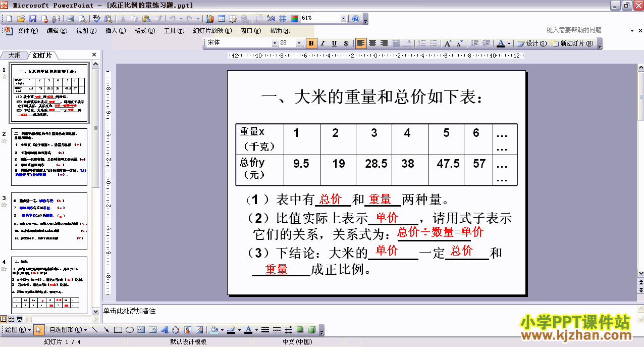
Task: Decrease font size
Action: (459, 43)
